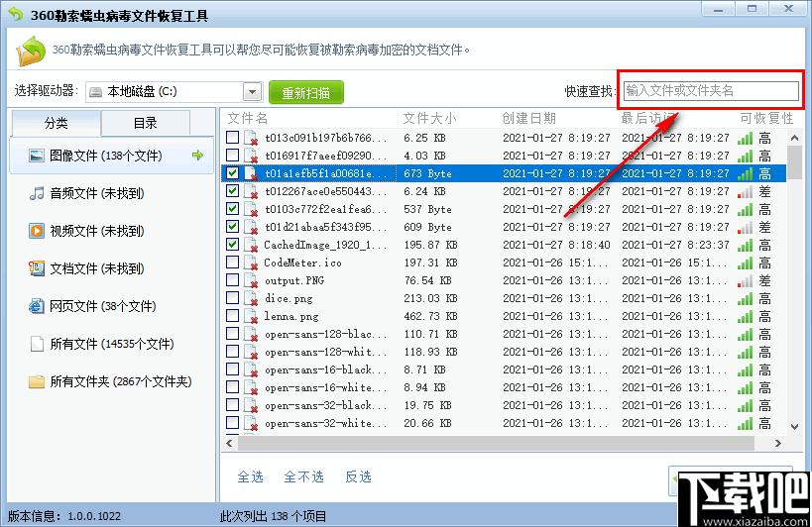Click horizontal scrollbar right arrow
This screenshot has width=812, height=527.
click(778, 443)
